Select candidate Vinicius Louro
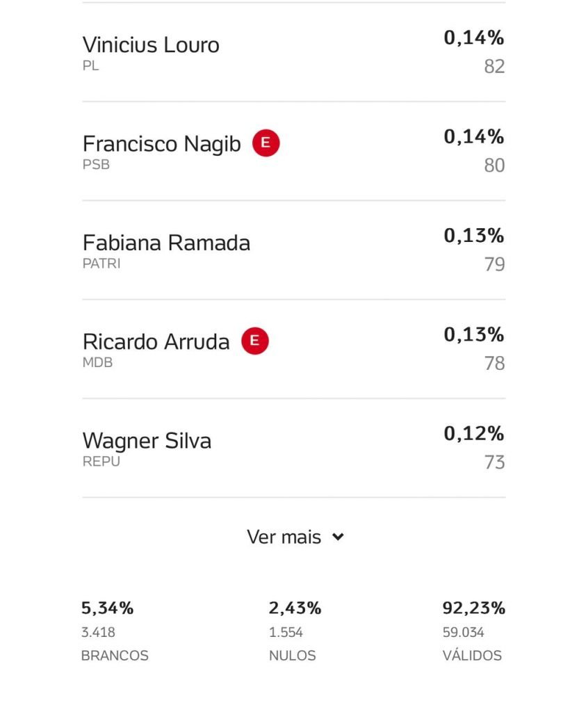 151,44
